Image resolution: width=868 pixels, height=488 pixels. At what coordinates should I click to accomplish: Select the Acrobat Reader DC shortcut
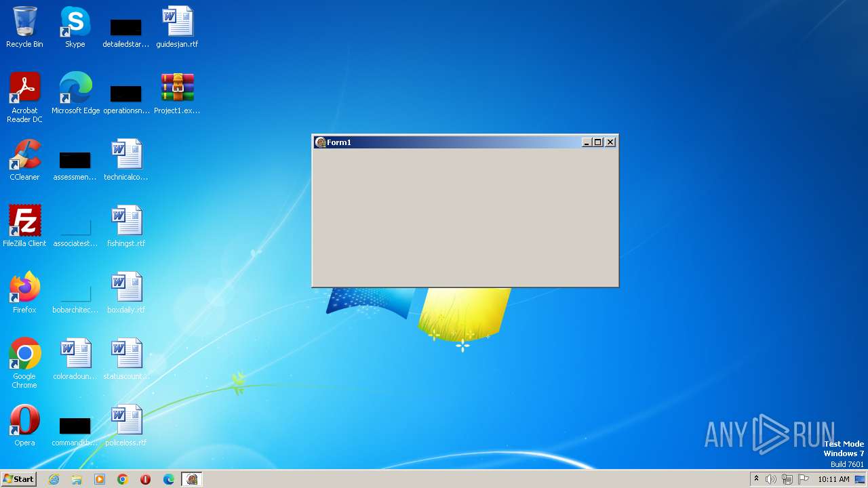tap(24, 97)
